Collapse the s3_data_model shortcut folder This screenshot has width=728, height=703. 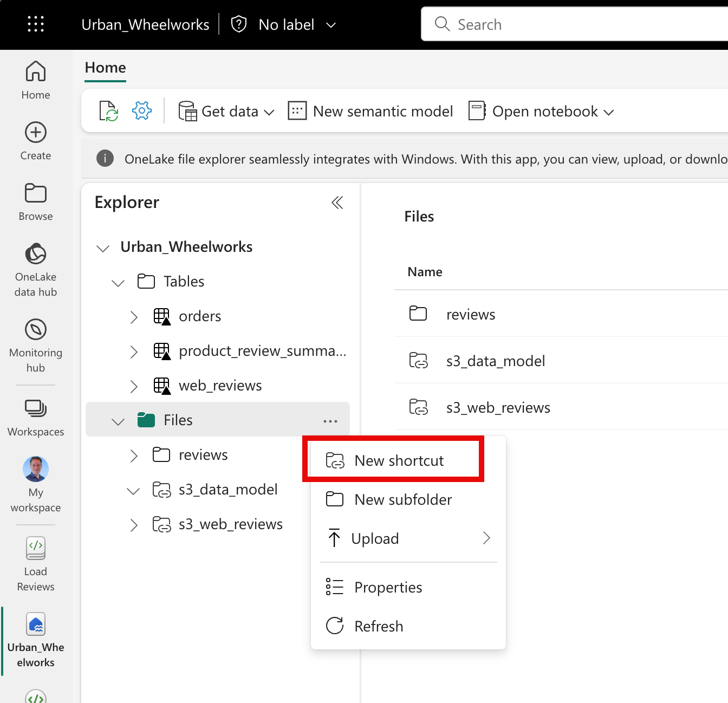click(133, 491)
